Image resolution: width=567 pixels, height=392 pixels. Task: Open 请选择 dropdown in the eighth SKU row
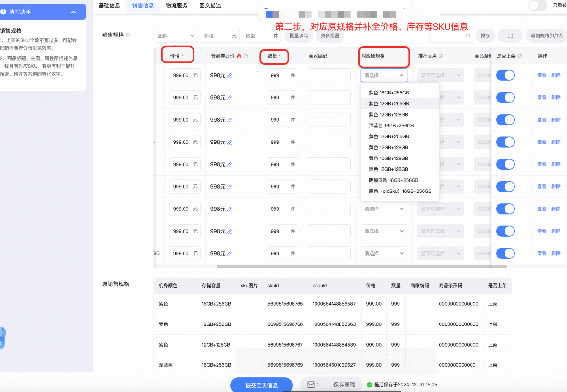tap(384, 231)
